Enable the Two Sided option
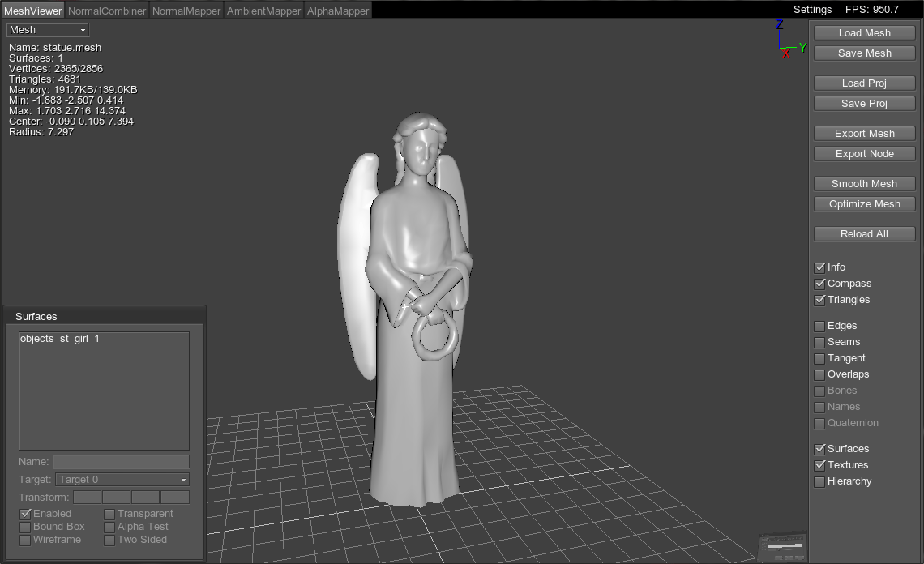This screenshot has width=924, height=564. tap(109, 540)
